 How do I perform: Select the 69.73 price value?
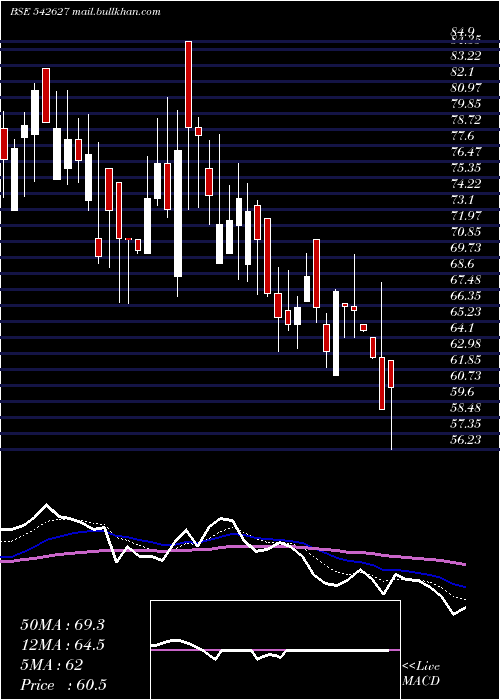click(466, 248)
